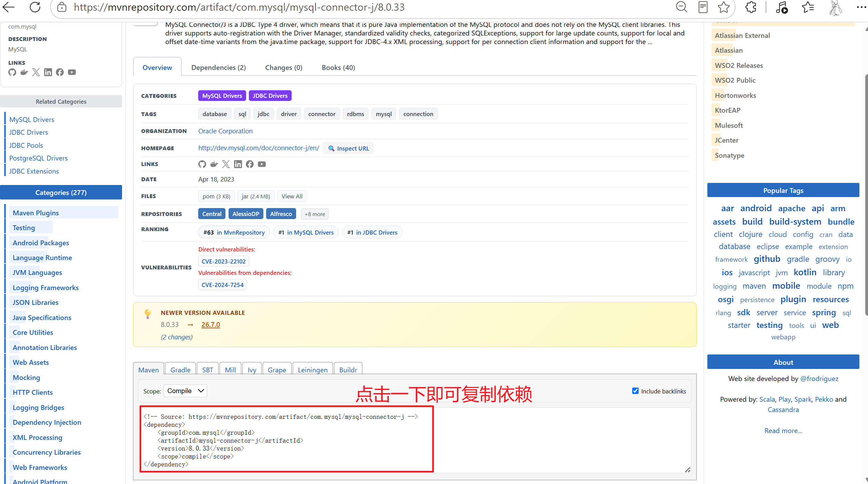Click the Maven dependency snippet text area
Image resolution: width=868 pixels, height=484 pixels.
click(x=415, y=440)
